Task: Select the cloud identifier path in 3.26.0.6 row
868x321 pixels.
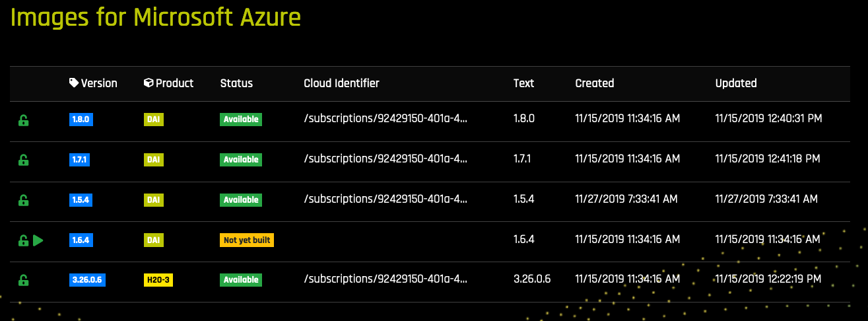Action: pos(385,280)
